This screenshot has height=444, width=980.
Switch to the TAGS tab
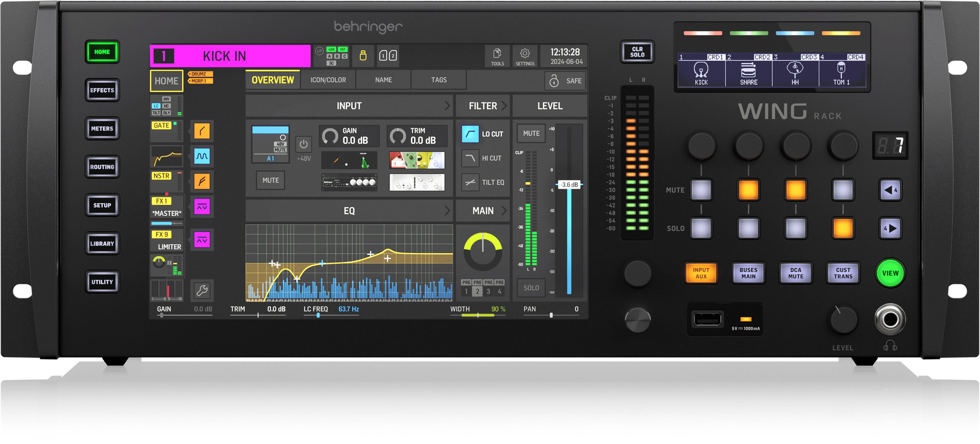(x=439, y=80)
